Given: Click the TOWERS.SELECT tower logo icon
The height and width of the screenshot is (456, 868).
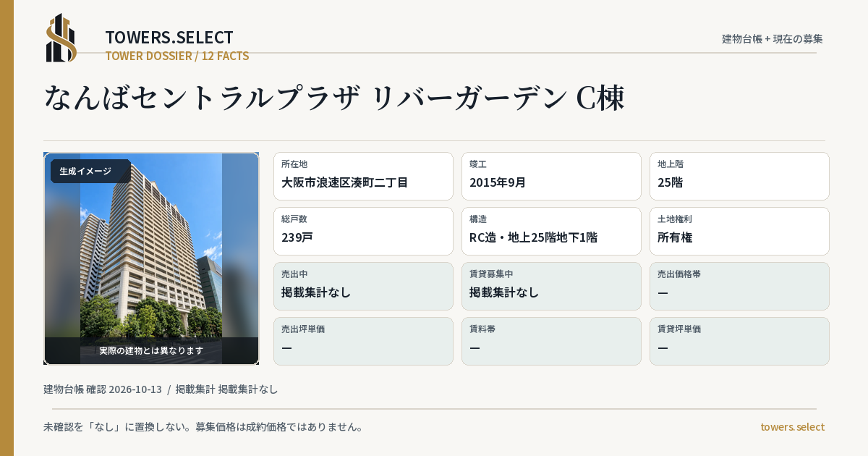Looking at the screenshot, I should (x=61, y=38).
